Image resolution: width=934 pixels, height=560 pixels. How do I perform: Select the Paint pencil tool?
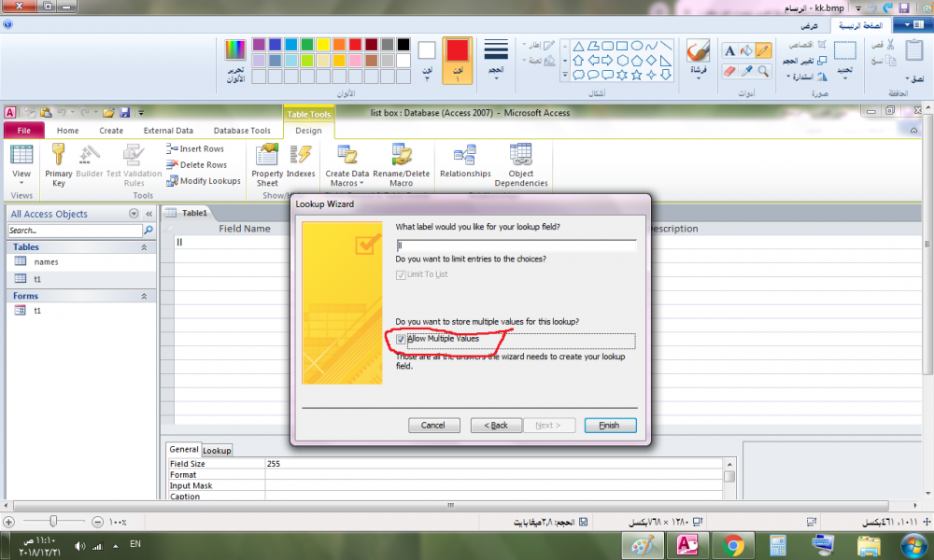(763, 50)
